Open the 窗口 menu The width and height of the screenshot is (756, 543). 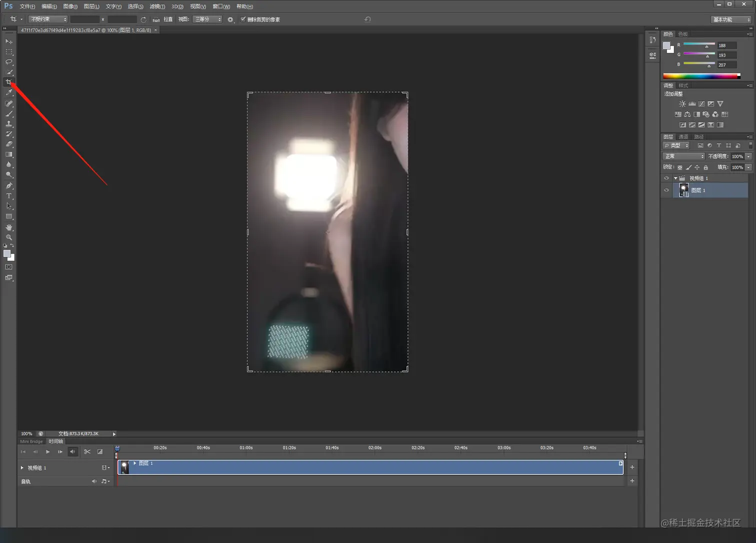(x=221, y=6)
